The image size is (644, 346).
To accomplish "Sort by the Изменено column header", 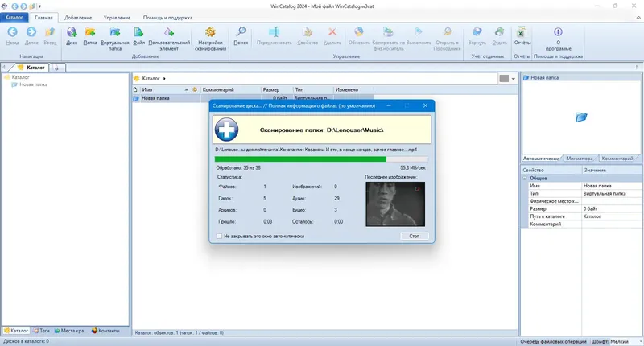I will pyautogui.click(x=353, y=89).
